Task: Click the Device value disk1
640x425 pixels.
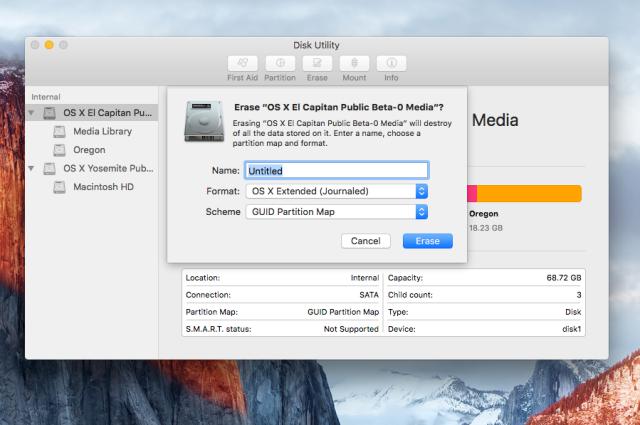Action: tap(571, 329)
